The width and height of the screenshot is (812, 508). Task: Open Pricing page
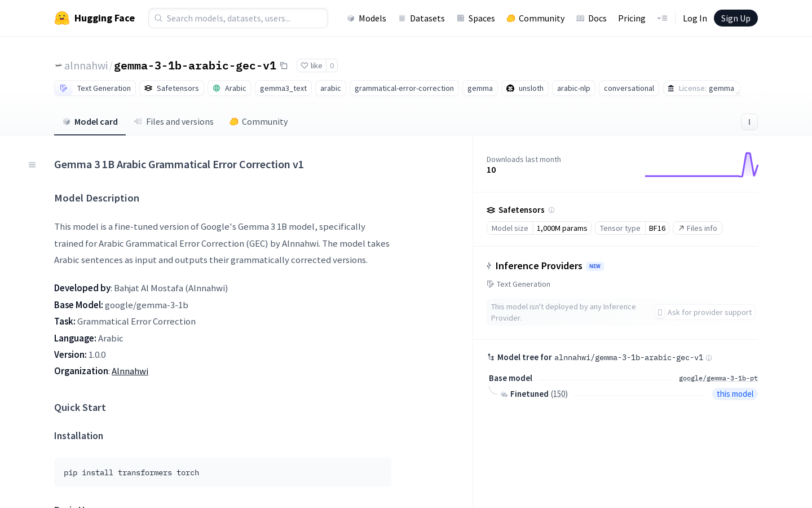click(x=632, y=18)
